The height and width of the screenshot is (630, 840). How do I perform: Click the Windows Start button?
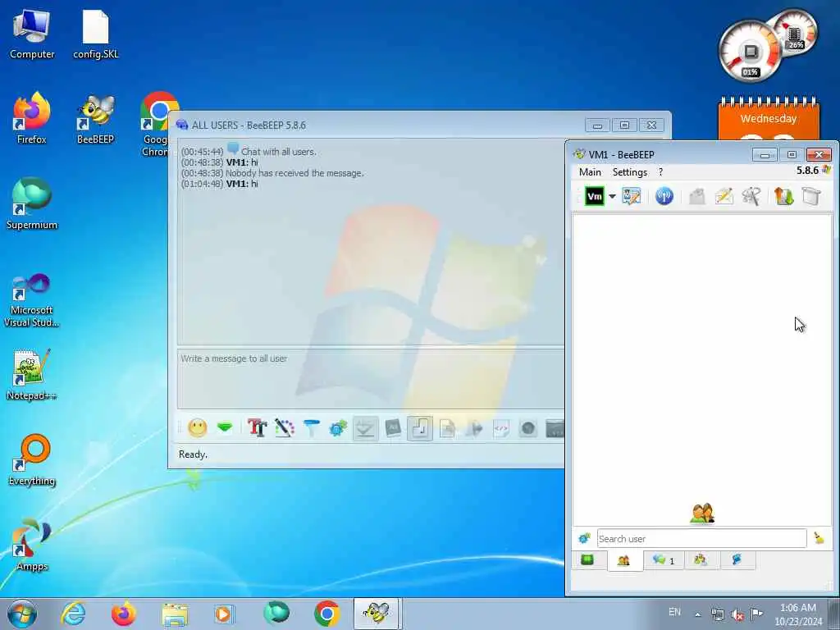point(22,614)
